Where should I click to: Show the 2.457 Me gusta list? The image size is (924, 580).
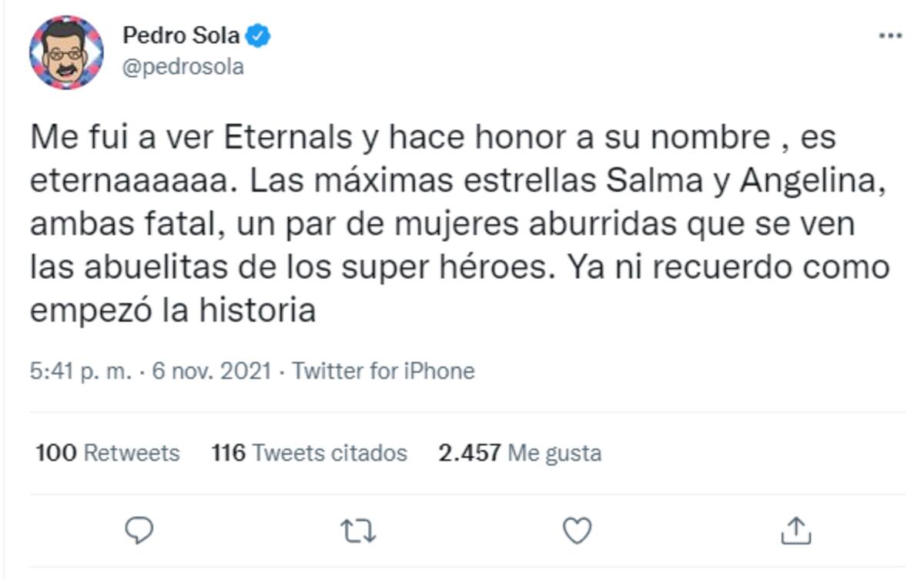tap(520, 452)
